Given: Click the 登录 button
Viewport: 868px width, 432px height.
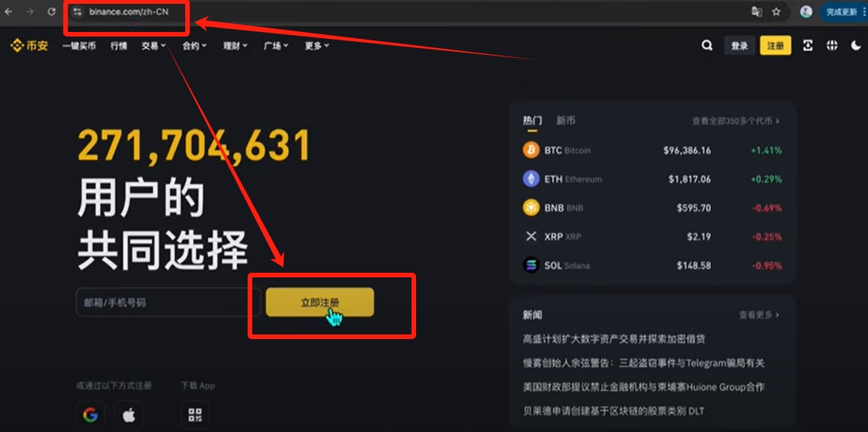Looking at the screenshot, I should (739, 46).
